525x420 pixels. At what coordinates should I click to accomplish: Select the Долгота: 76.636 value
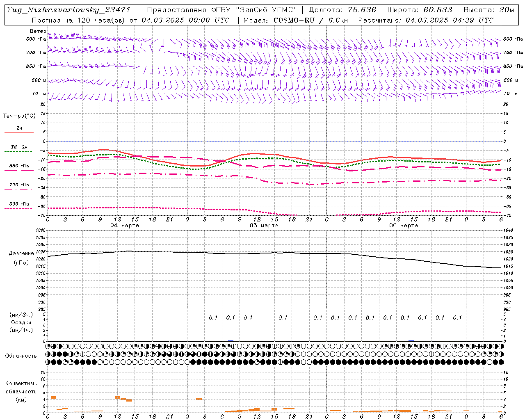(342, 10)
